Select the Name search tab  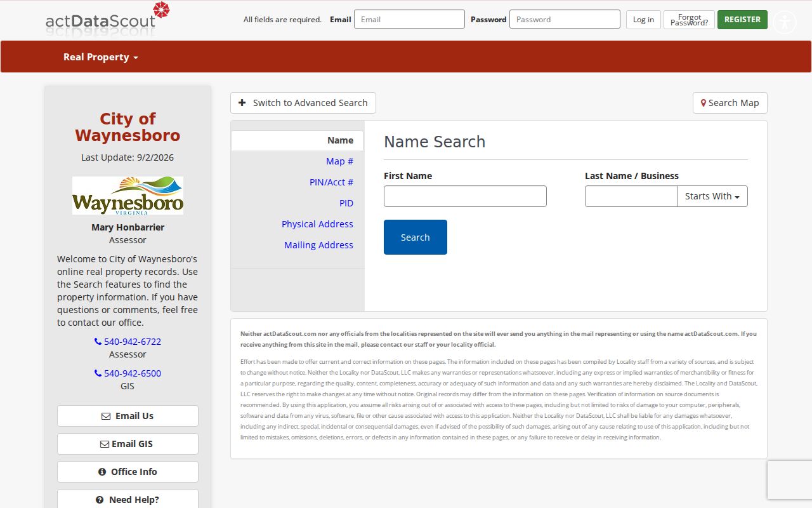[298, 140]
